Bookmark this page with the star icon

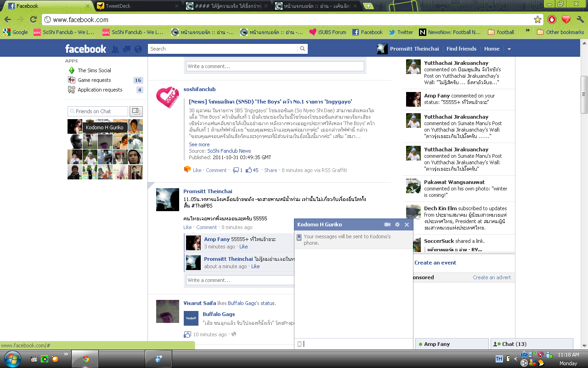click(x=537, y=20)
